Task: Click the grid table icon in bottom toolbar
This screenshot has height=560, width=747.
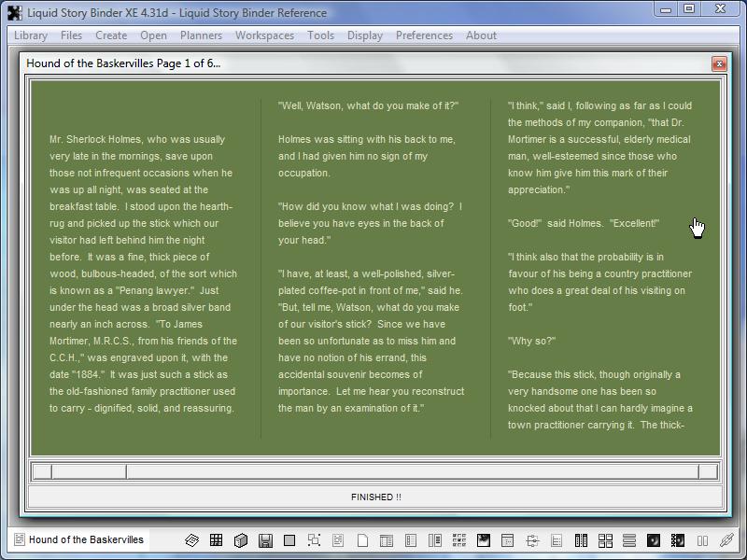Action: 216,540
